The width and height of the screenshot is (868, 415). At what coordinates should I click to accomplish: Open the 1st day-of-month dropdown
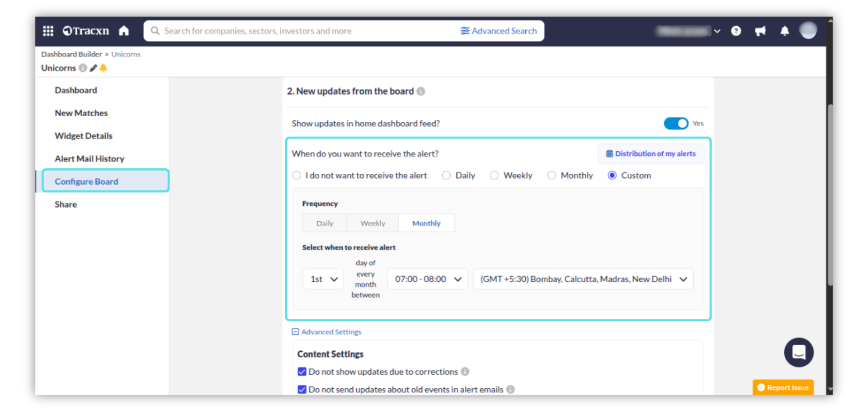click(323, 279)
